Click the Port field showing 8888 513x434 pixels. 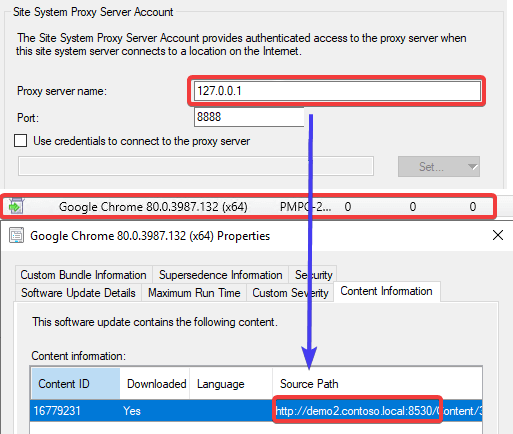(x=249, y=117)
